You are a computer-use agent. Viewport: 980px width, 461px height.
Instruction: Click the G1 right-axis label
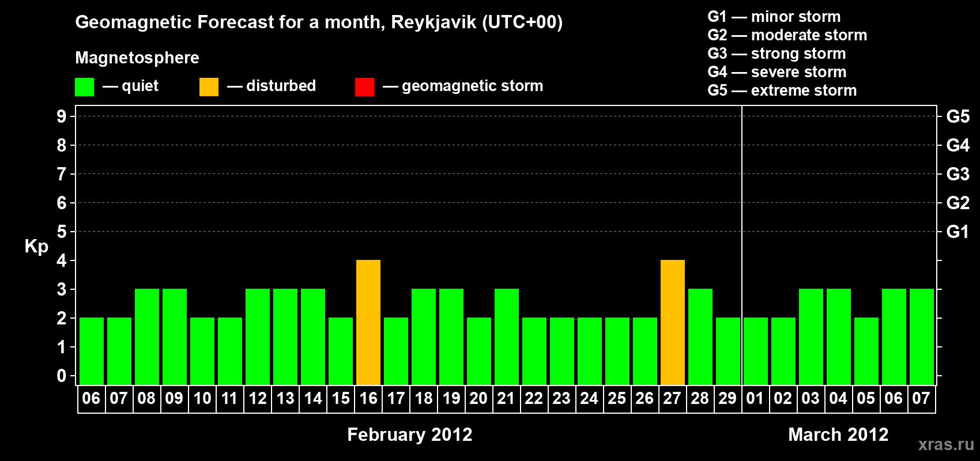coord(958,232)
